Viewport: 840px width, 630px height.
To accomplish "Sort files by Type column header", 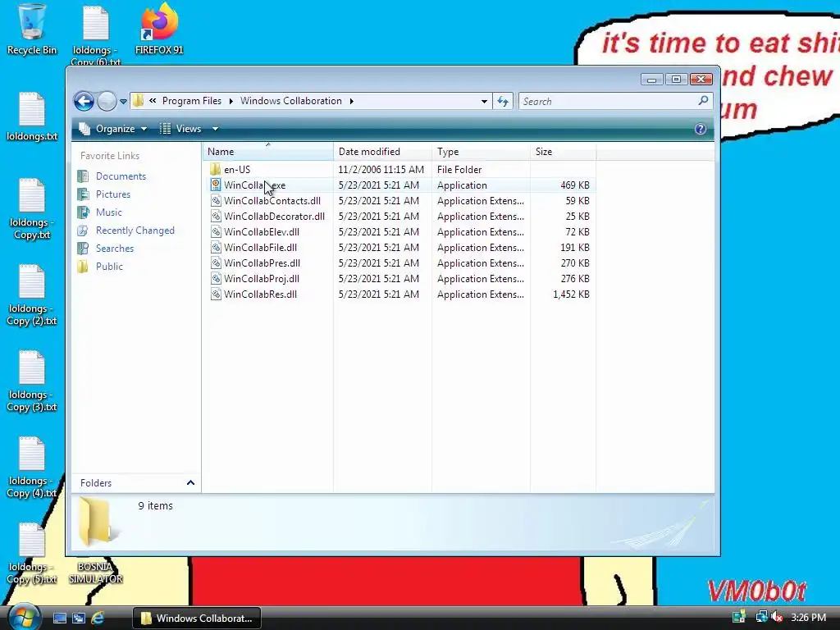I will click(481, 152).
